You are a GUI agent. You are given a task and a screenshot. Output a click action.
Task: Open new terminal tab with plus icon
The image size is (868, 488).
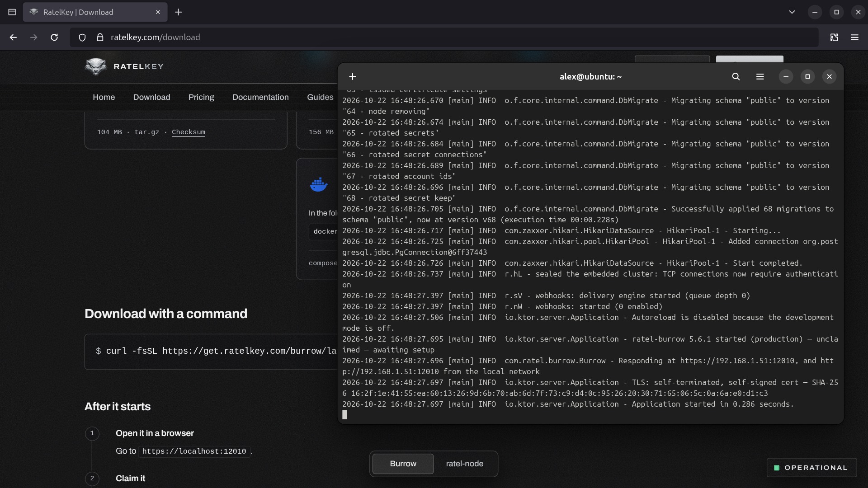click(x=353, y=77)
